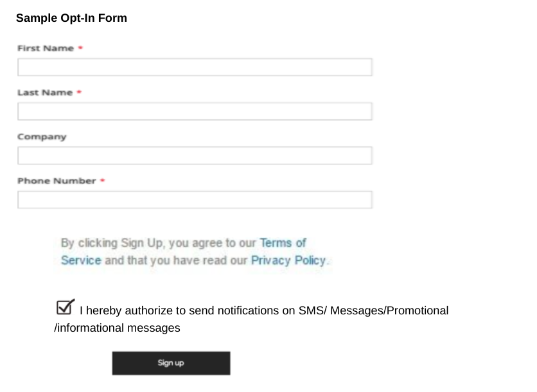This screenshot has width=537, height=392.
Task: Click the Sign up button label text
Action: click(171, 363)
